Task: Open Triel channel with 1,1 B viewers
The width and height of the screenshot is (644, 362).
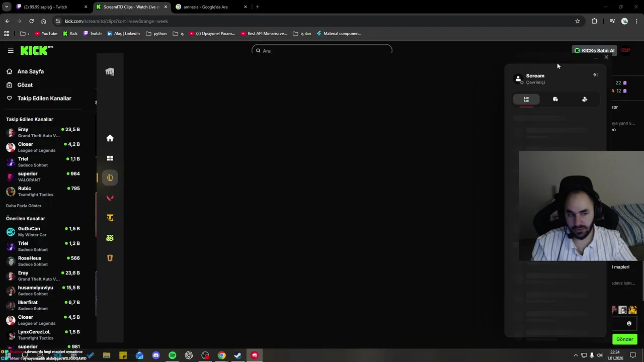Action: pyautogui.click(x=43, y=162)
